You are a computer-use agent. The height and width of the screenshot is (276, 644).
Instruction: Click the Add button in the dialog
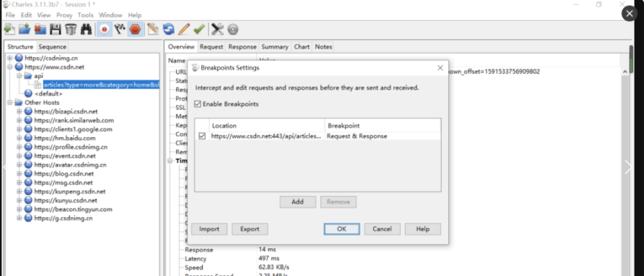[x=298, y=201]
